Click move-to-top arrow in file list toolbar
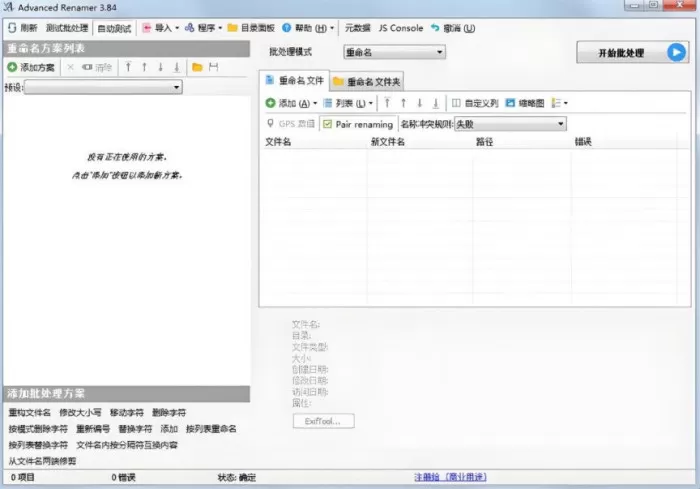Viewport: 700px width, 489px height. coord(387,103)
